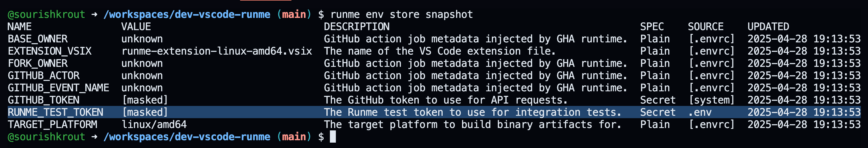Click the GITHUB_EVENT_NAME variable name
This screenshot has height=148, width=868.
pos(58,88)
